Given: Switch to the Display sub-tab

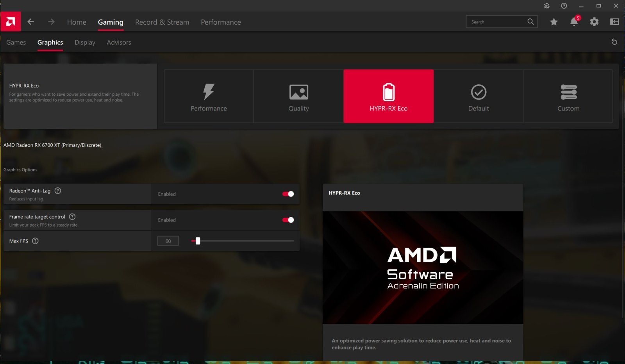Looking at the screenshot, I should [x=85, y=42].
